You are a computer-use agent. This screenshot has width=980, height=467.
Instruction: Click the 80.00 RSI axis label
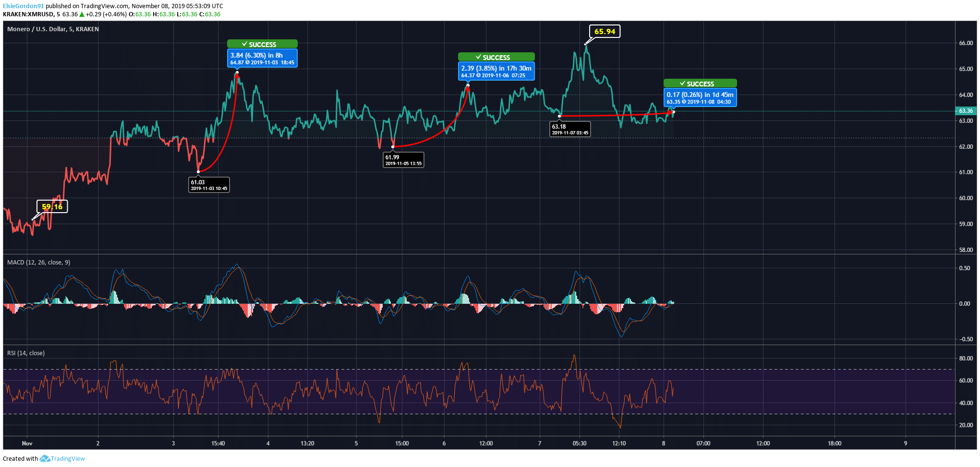(966, 359)
